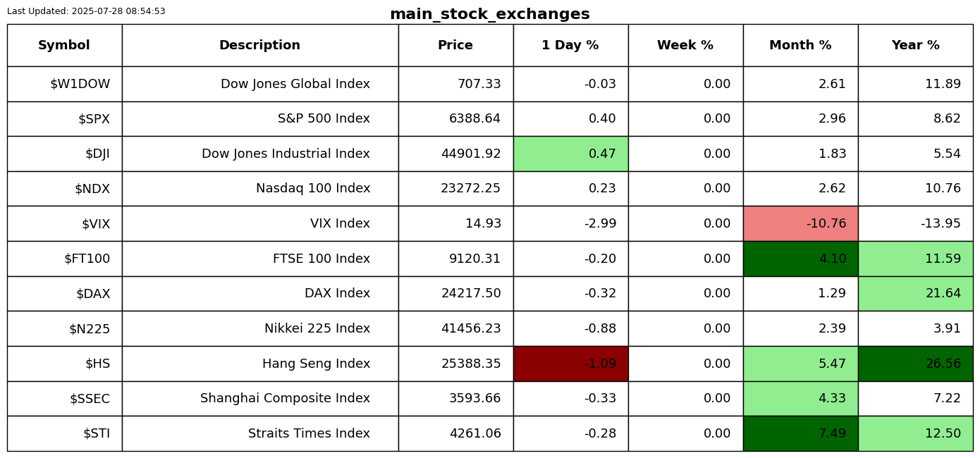
Task: Select the Shanghai Composite Index description
Action: (285, 398)
